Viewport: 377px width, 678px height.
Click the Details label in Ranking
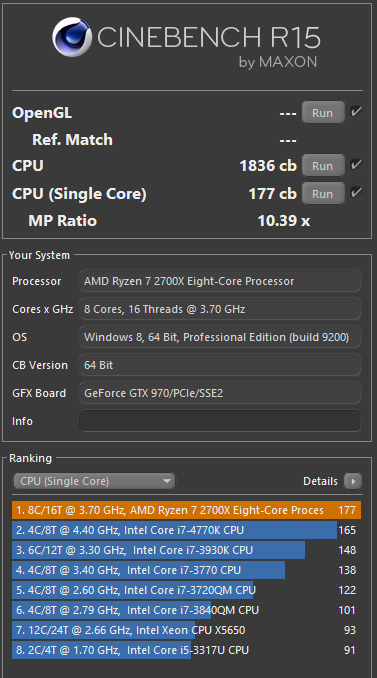320,481
